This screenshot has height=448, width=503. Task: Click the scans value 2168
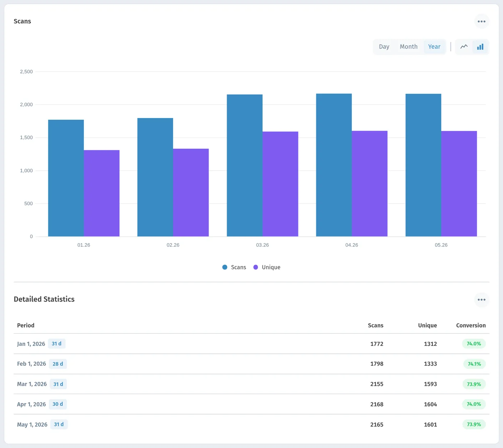point(377,404)
